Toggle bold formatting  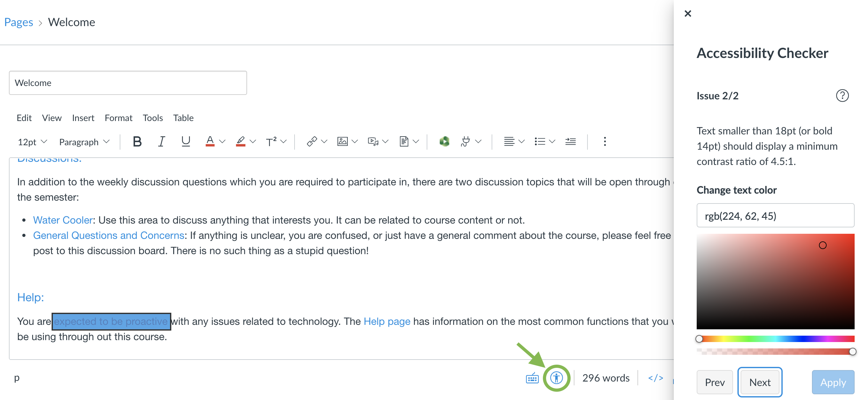pyautogui.click(x=137, y=141)
